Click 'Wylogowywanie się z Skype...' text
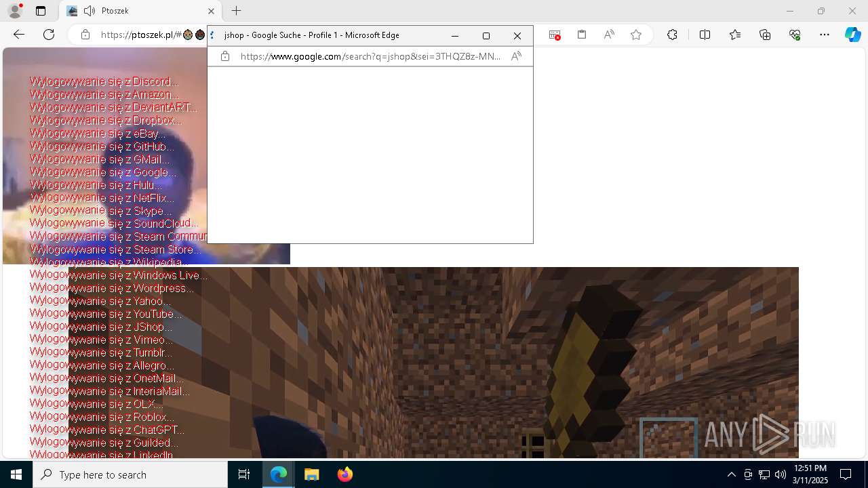This screenshot has width=868, height=488. pos(100,211)
